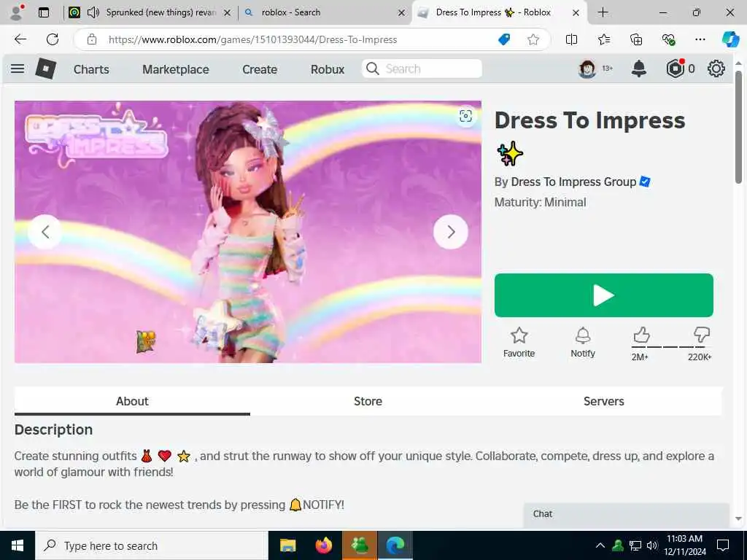Toggle split screen in Edge
The width and height of the screenshot is (747, 560).
(x=571, y=39)
